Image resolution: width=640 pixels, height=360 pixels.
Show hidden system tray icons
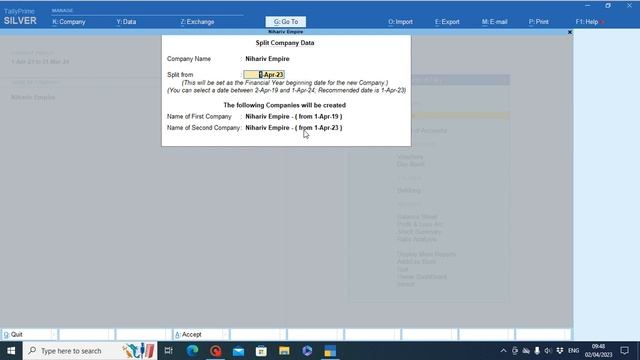click(x=503, y=351)
